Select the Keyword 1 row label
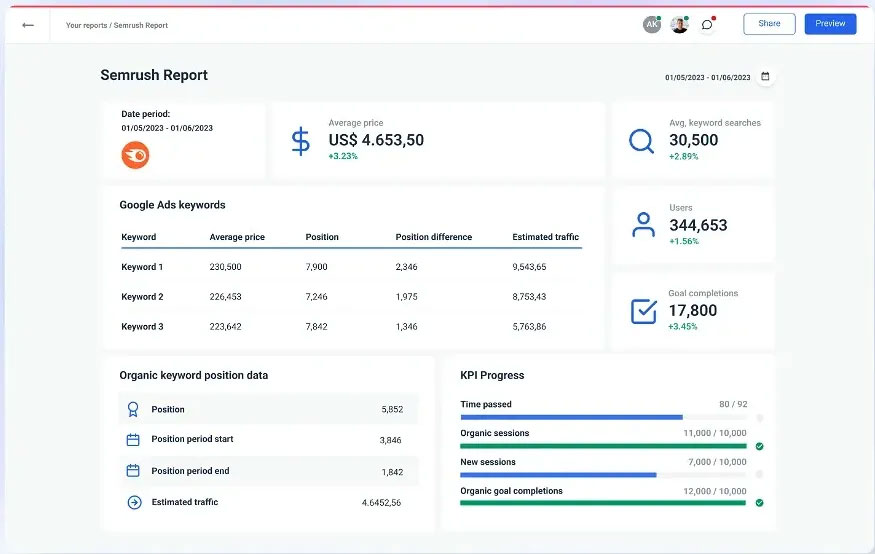Viewport: 875px width, 554px height. click(142, 267)
